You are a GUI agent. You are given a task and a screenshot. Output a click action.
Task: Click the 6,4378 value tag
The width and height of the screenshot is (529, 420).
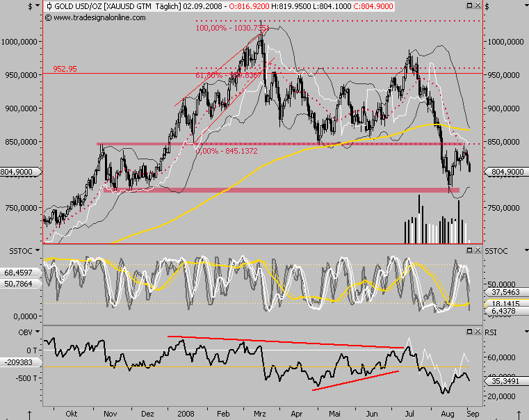(506, 311)
